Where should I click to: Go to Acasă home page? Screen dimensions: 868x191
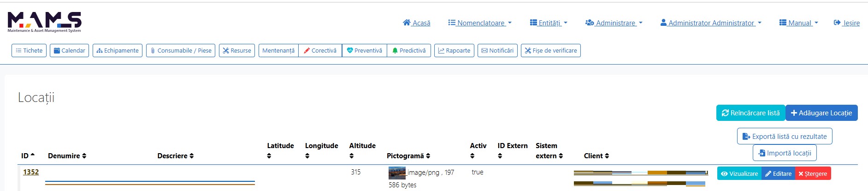pyautogui.click(x=417, y=23)
